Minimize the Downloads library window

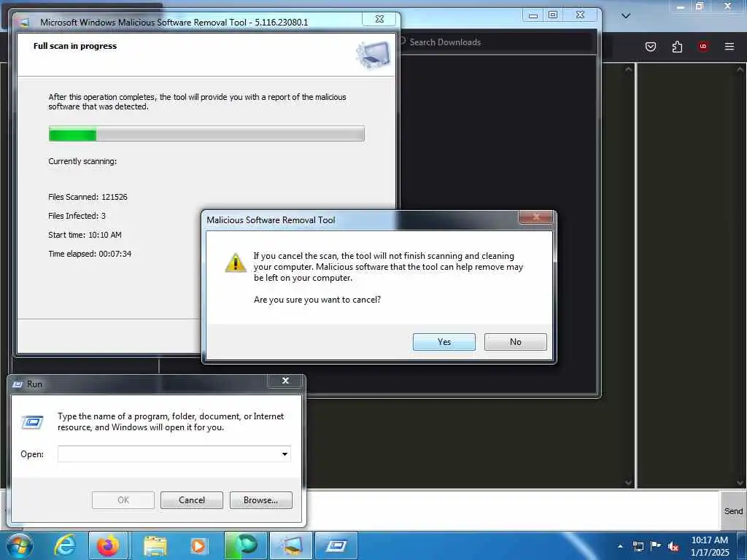[x=533, y=15]
